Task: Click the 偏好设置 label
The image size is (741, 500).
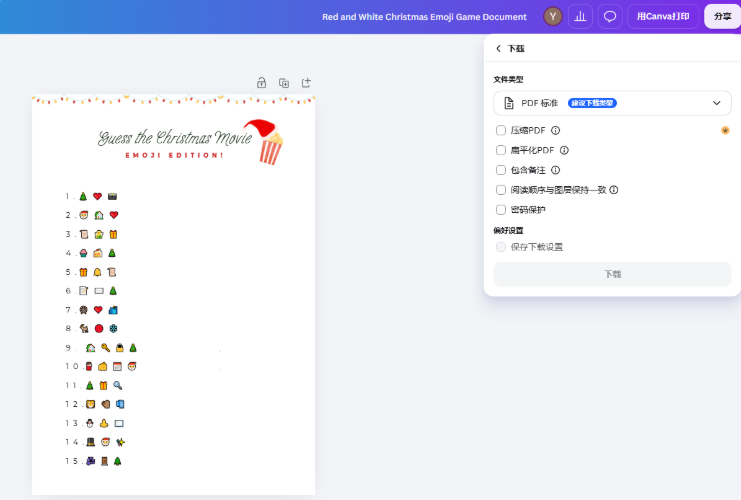Action: (x=508, y=231)
